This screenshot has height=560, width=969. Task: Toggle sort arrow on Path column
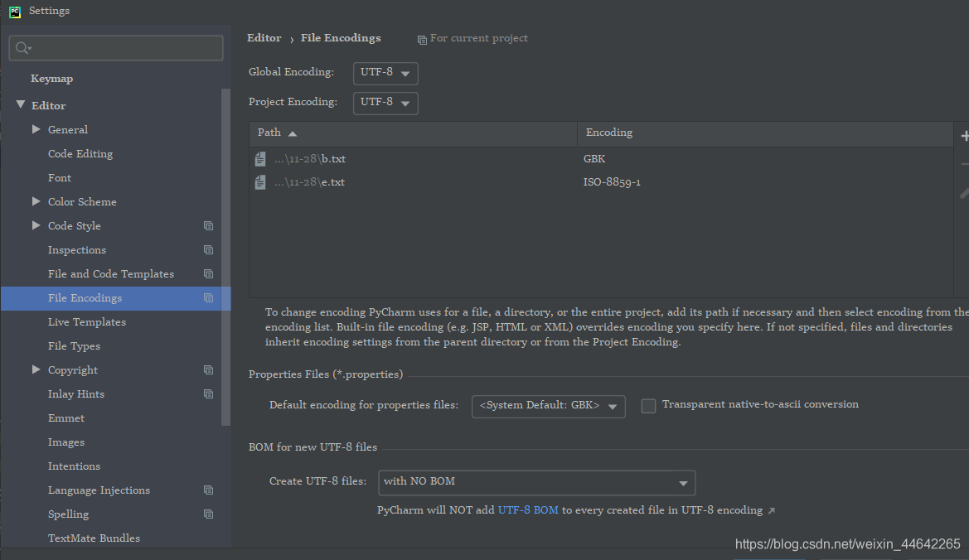click(x=293, y=134)
